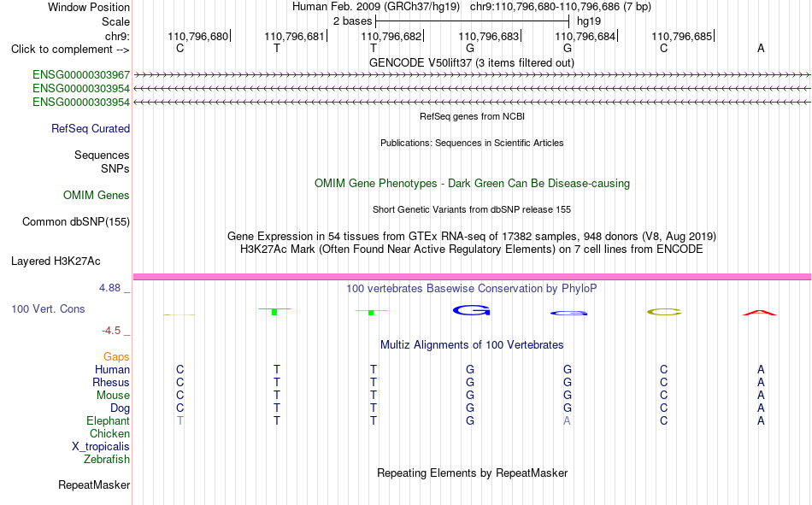This screenshot has width=812, height=505.
Task: Click the 110,796,682 position label
Action: (x=391, y=36)
